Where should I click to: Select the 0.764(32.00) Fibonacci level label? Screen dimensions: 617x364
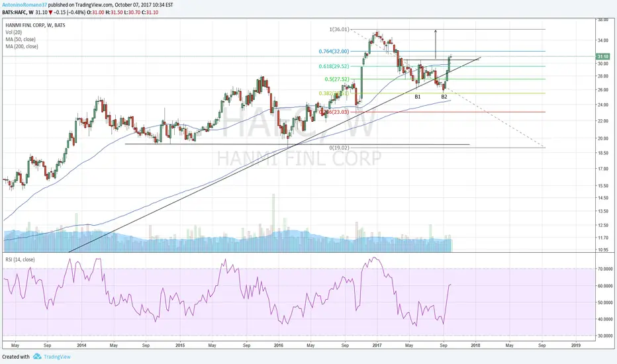(334, 51)
